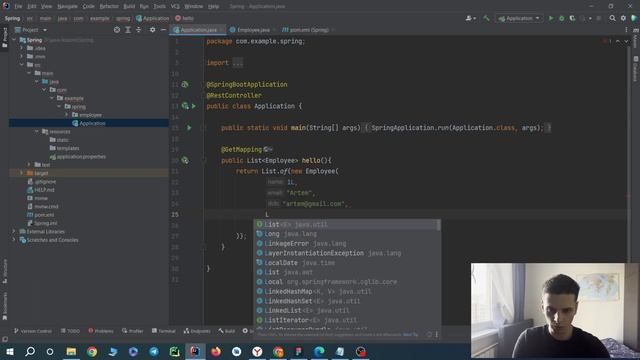
Task: Expand the target folder in project tree
Action: click(x=22, y=173)
